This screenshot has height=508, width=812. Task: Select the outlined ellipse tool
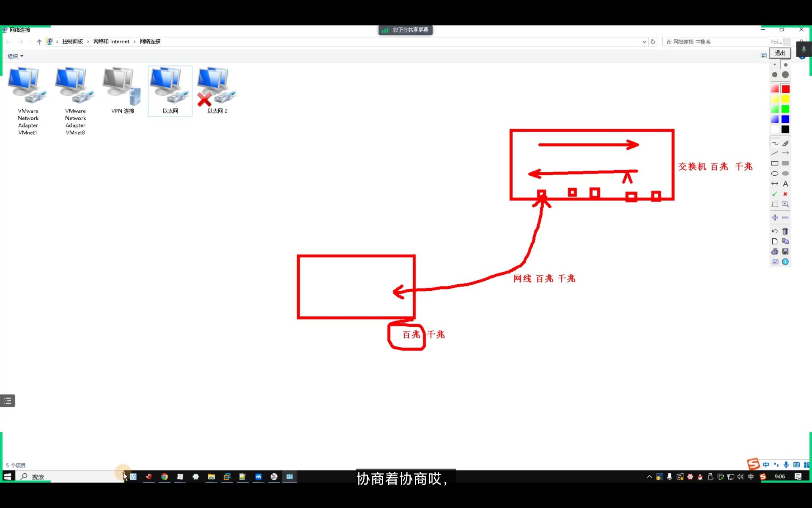tap(774, 174)
